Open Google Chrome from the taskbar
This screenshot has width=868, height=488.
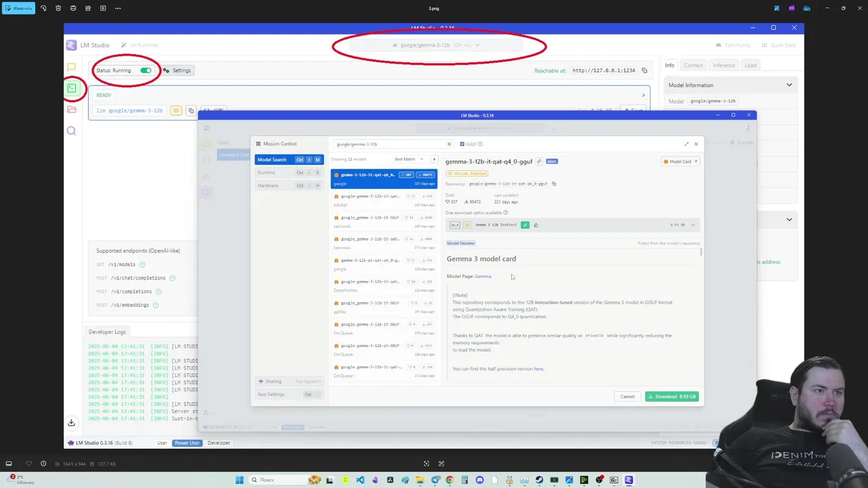pos(450,480)
